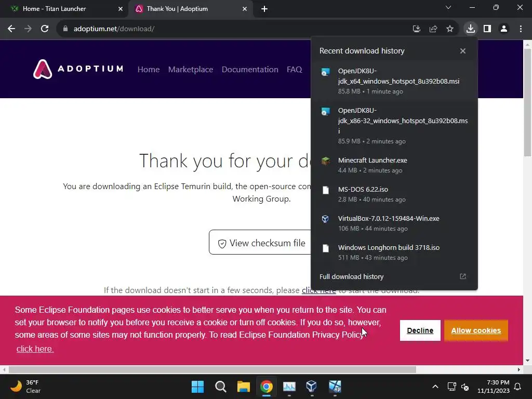Open the network tray icon
The height and width of the screenshot is (399, 532).
pos(451,387)
